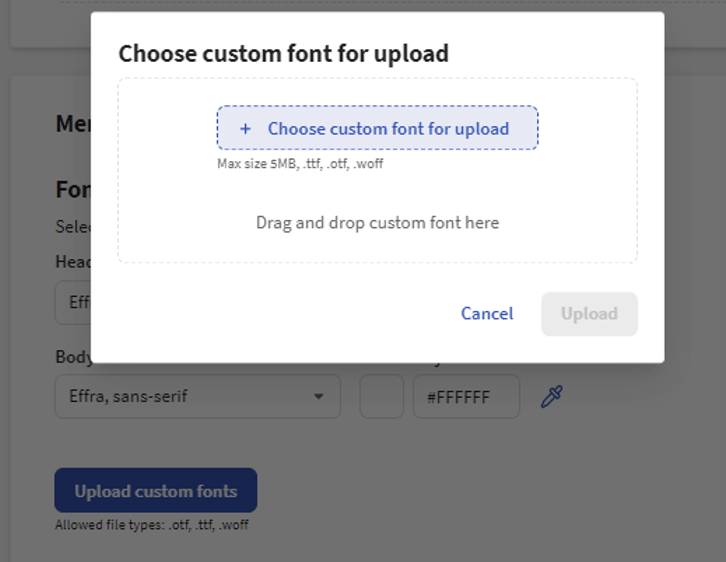The width and height of the screenshot is (726, 562).
Task: Open the 'Choose custom font for upload' file picker
Action: [x=388, y=129]
